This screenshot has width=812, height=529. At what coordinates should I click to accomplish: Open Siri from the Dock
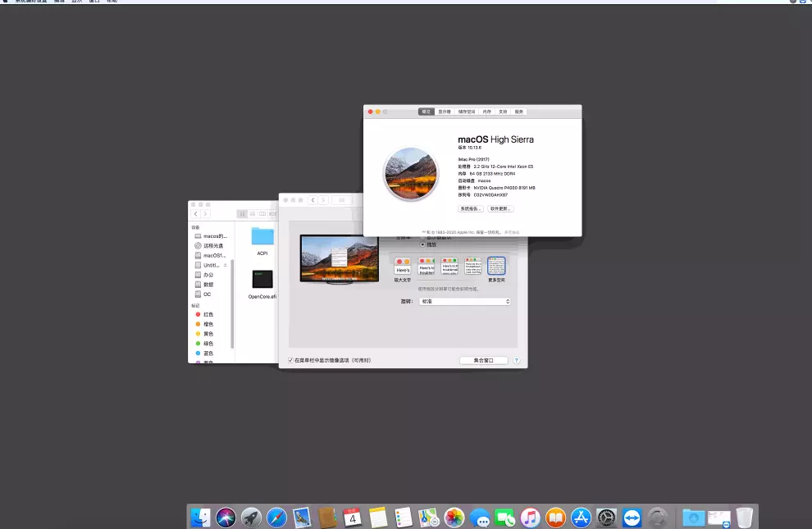226,518
